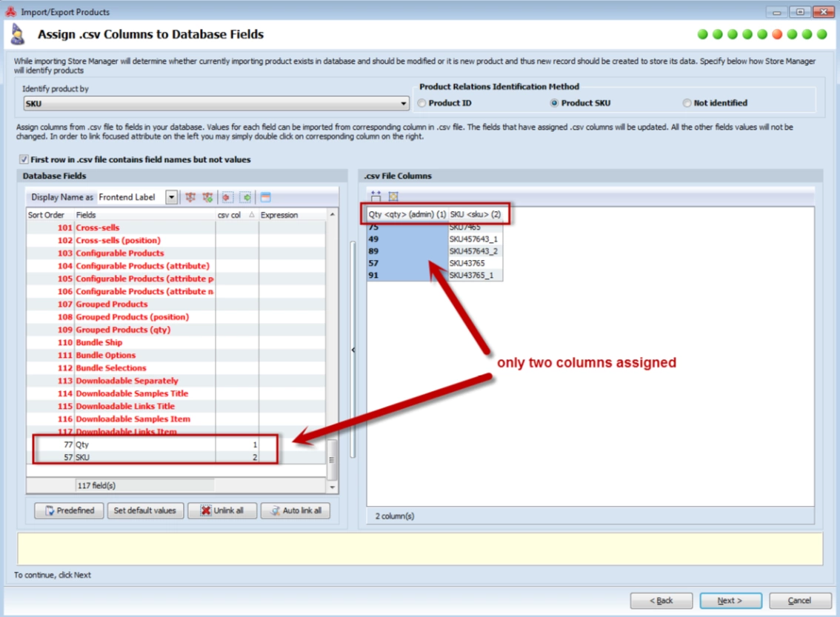
Task: Select the SKU field row with csv col 2
Action: coord(176,458)
